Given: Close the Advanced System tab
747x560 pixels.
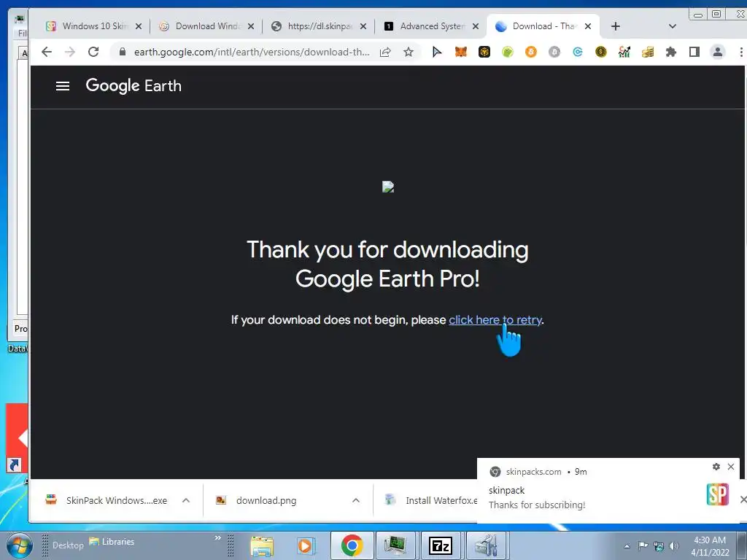Looking at the screenshot, I should coord(476,26).
